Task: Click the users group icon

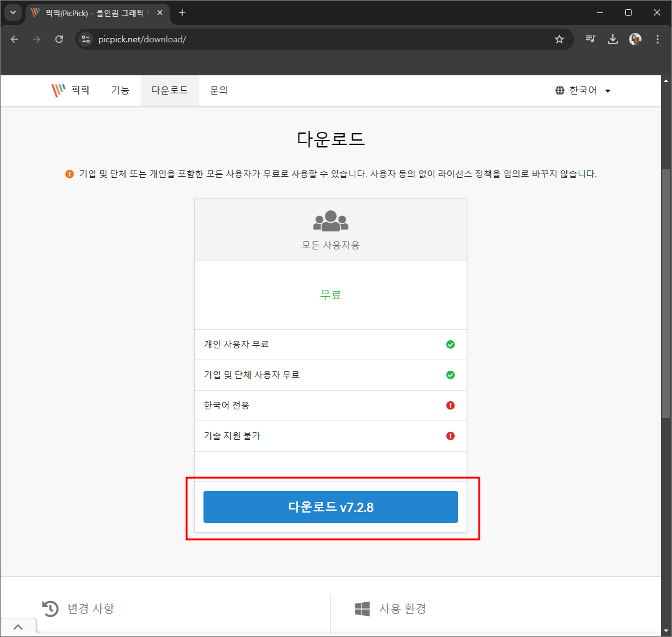Action: 330,221
